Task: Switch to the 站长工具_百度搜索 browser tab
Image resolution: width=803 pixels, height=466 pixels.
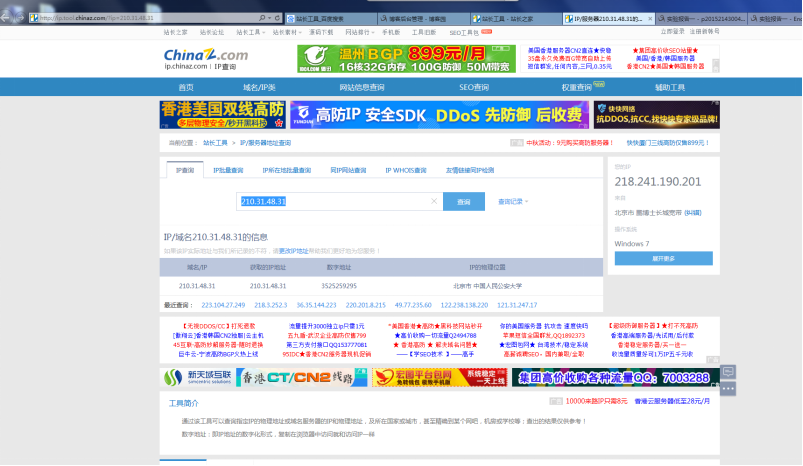Action: [331, 18]
